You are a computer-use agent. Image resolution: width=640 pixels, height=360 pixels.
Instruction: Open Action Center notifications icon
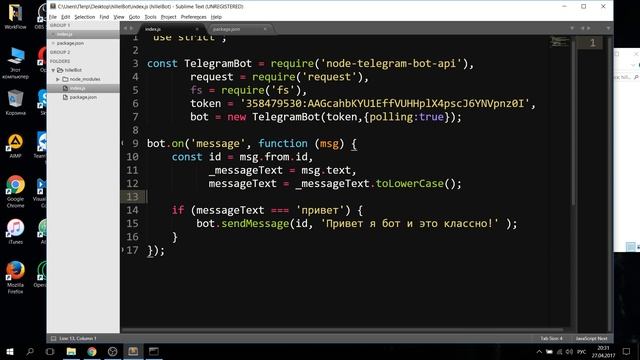627,351
